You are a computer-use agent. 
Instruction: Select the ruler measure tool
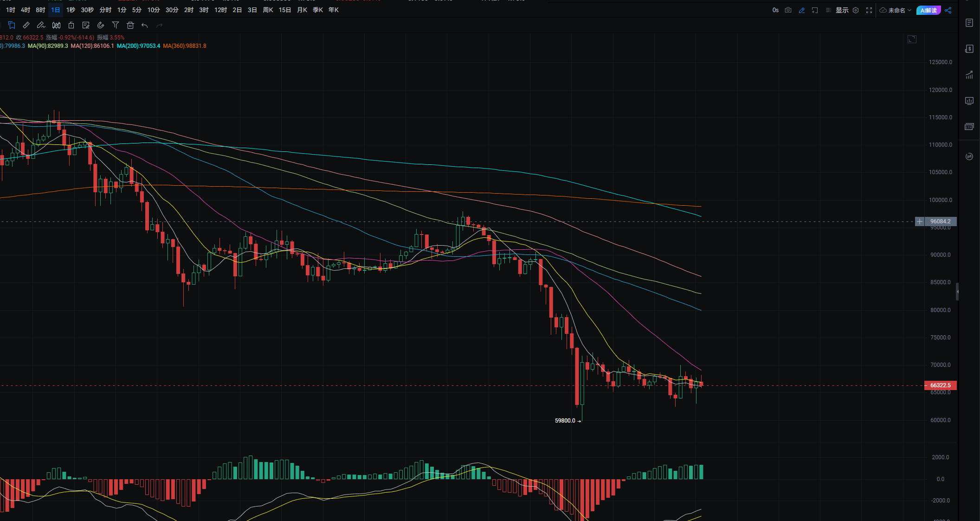26,26
